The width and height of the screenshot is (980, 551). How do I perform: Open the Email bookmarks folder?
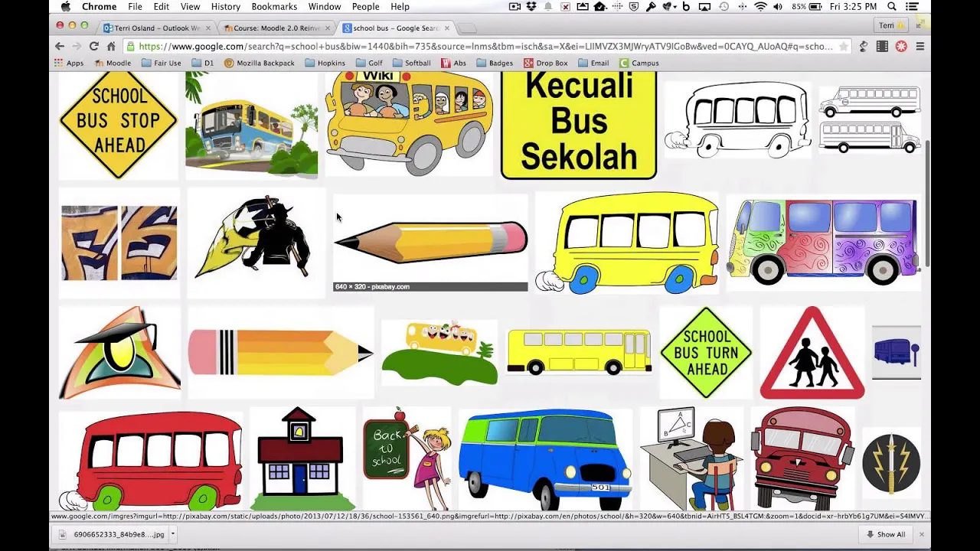(x=593, y=63)
